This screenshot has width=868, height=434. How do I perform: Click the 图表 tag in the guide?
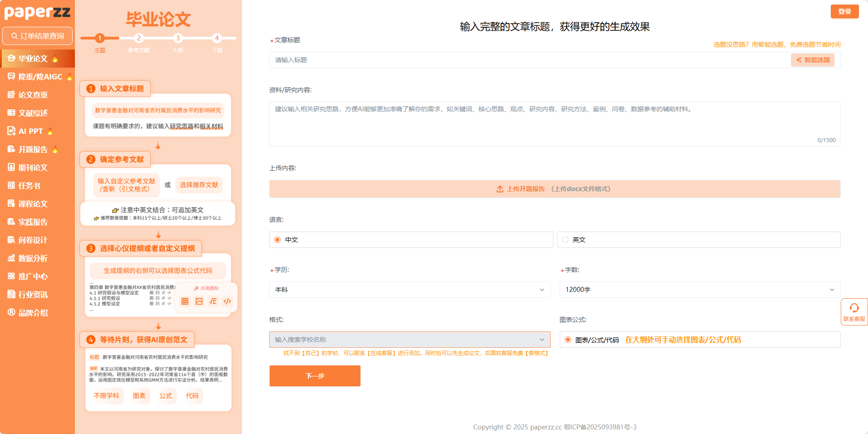click(139, 396)
